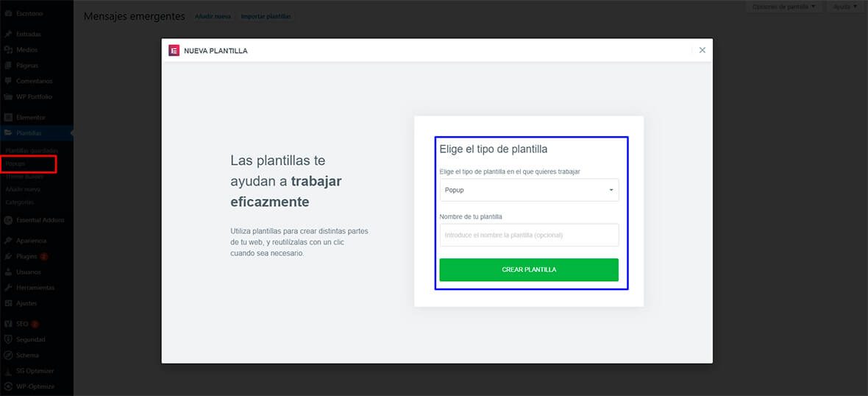The width and height of the screenshot is (868, 396).
Task: Focus the Nombre de tu plantilla field
Action: point(529,235)
